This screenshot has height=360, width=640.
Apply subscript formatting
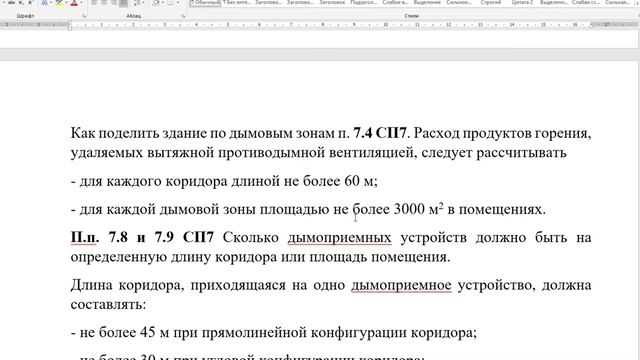click(x=21, y=2)
